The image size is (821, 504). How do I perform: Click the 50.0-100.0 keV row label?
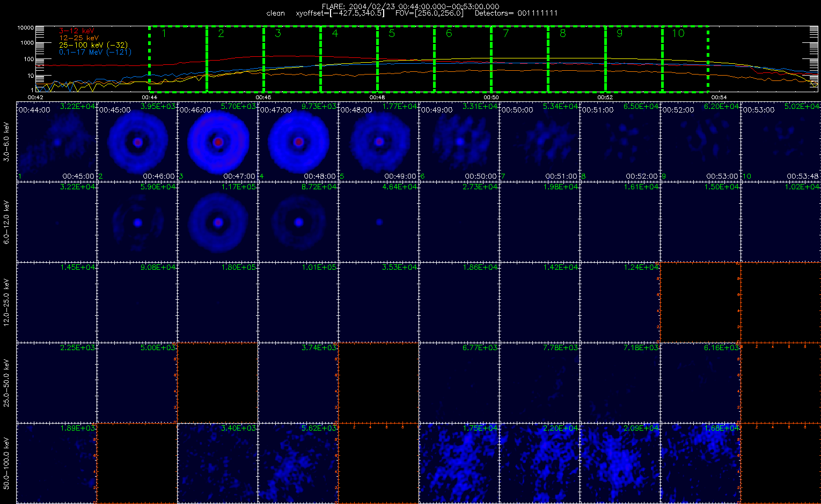point(7,463)
